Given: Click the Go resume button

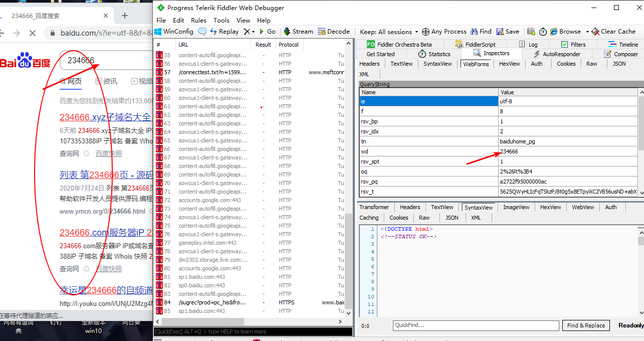Looking at the screenshot, I should 267,31.
